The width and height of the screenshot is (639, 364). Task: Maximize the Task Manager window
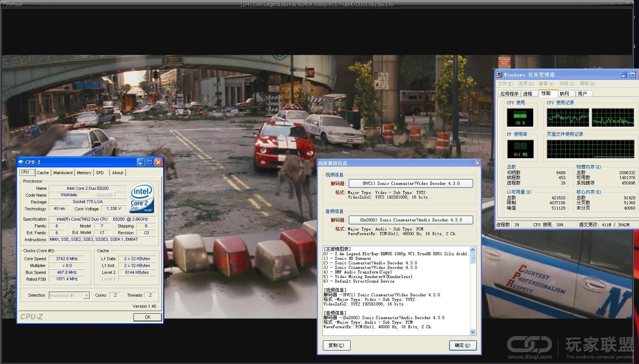[x=633, y=75]
